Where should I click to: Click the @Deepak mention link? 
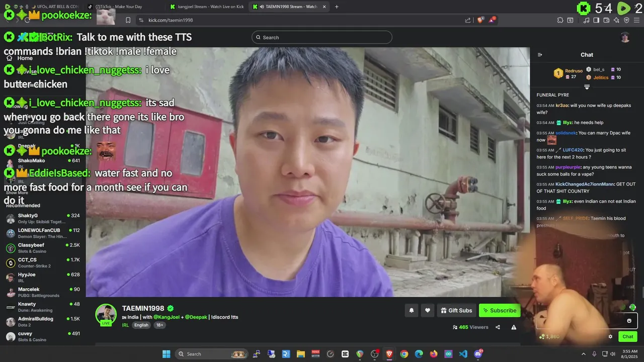click(x=196, y=317)
